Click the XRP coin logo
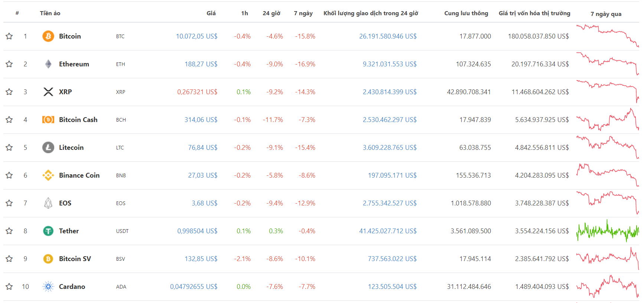 point(48,92)
